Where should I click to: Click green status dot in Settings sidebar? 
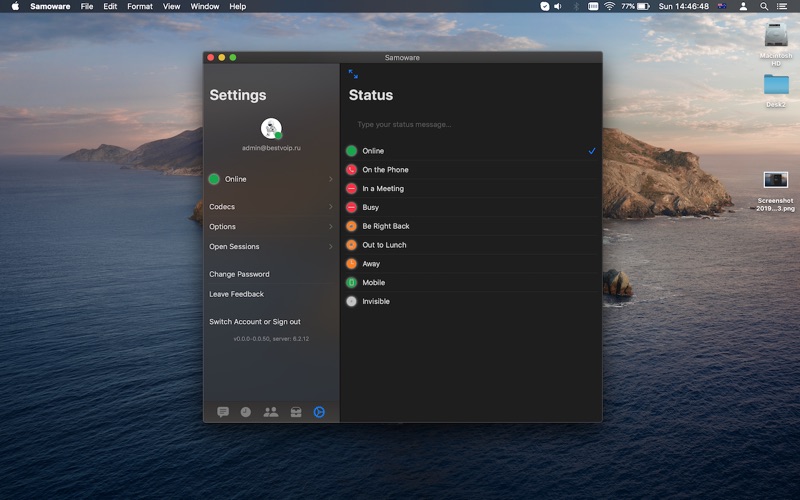(214, 179)
